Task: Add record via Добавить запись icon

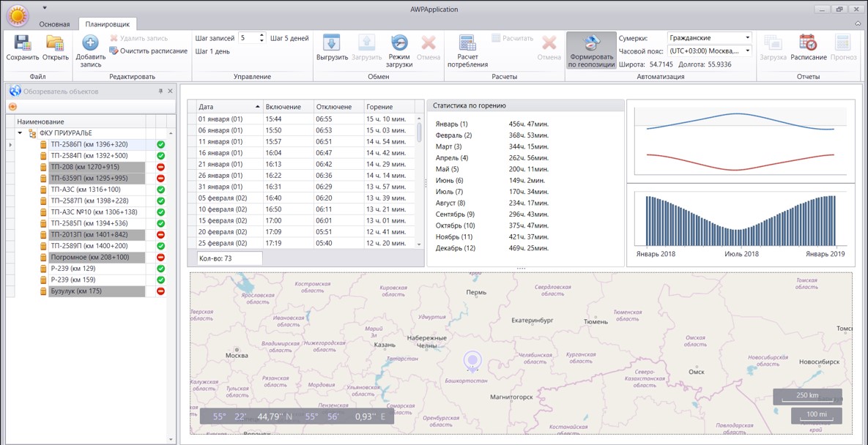Action: pos(89,42)
